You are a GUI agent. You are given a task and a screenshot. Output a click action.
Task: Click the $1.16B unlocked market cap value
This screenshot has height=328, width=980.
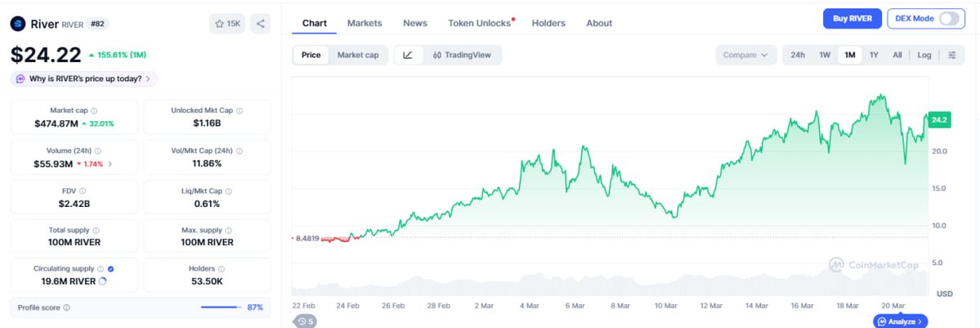click(x=207, y=124)
